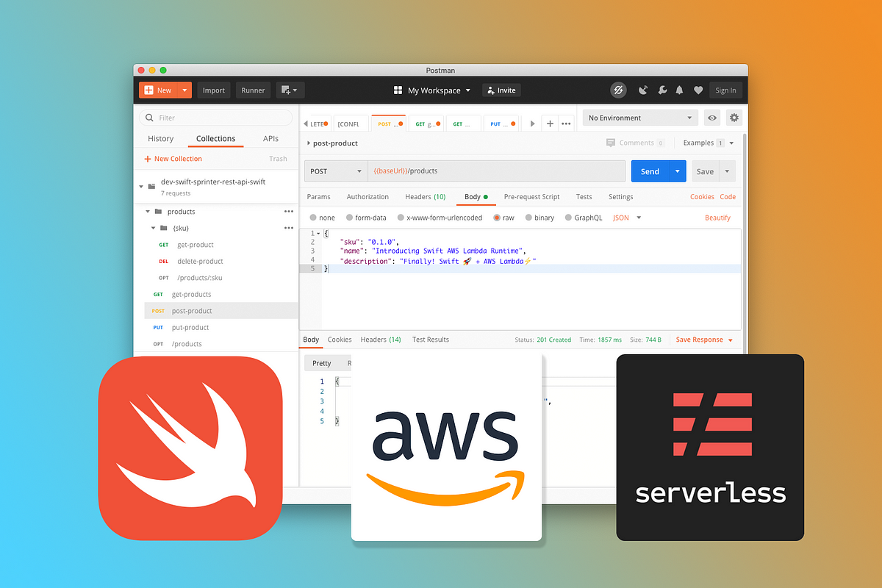Open the Comments icon for post-product
882x588 pixels.
tap(611, 143)
